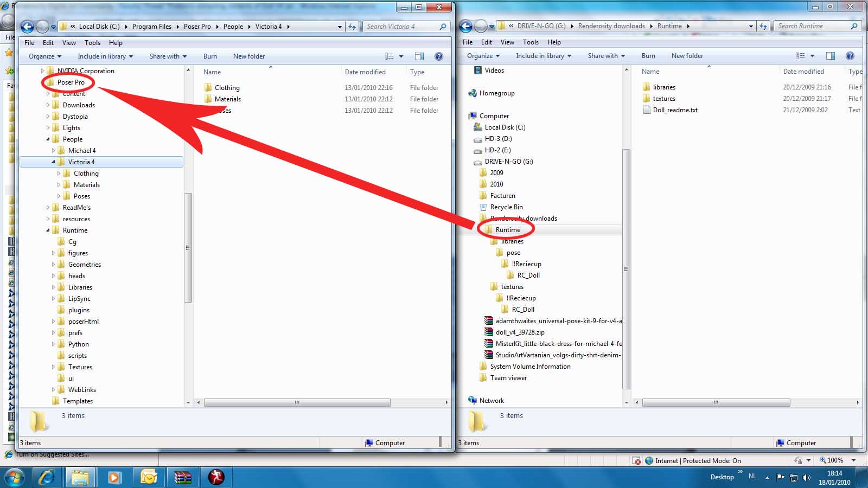The width and height of the screenshot is (868, 488).
Task: Open the Organize dropdown in the Victoria 4 window
Action: [45, 56]
